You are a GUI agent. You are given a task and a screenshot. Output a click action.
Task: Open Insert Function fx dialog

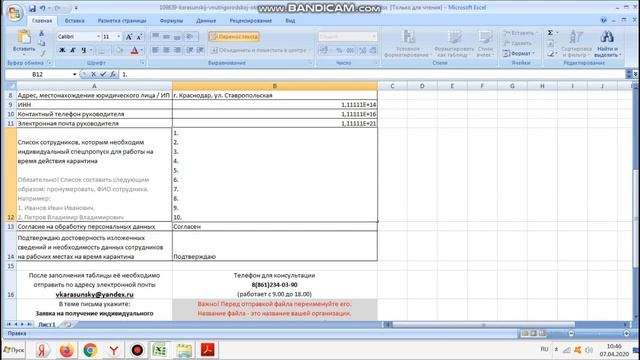(113, 74)
